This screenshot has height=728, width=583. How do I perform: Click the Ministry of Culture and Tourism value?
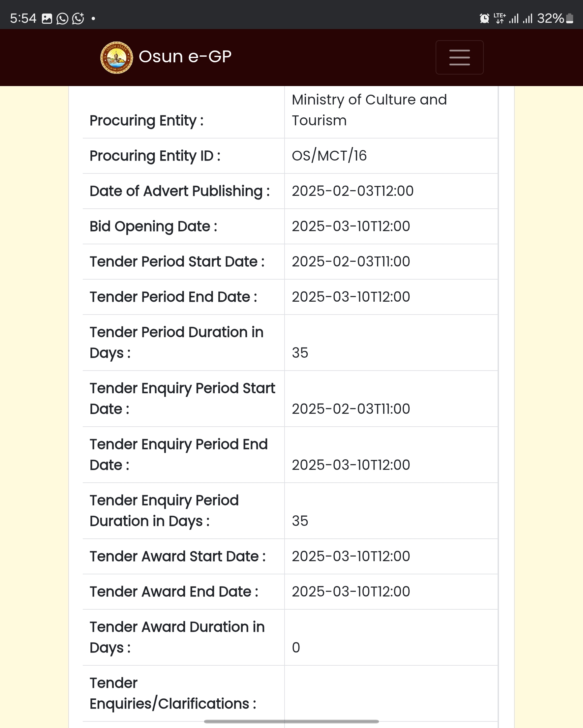coord(369,110)
